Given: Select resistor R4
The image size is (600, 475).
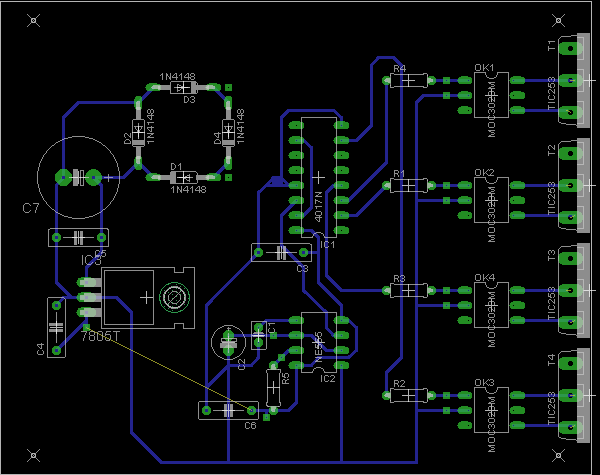Looking at the screenshot, I should (x=409, y=80).
